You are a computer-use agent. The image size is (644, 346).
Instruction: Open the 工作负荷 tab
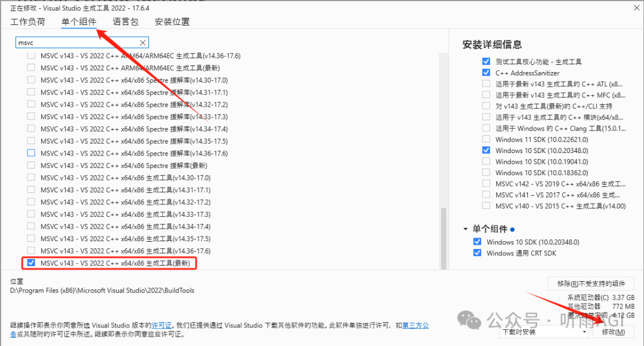[27, 21]
